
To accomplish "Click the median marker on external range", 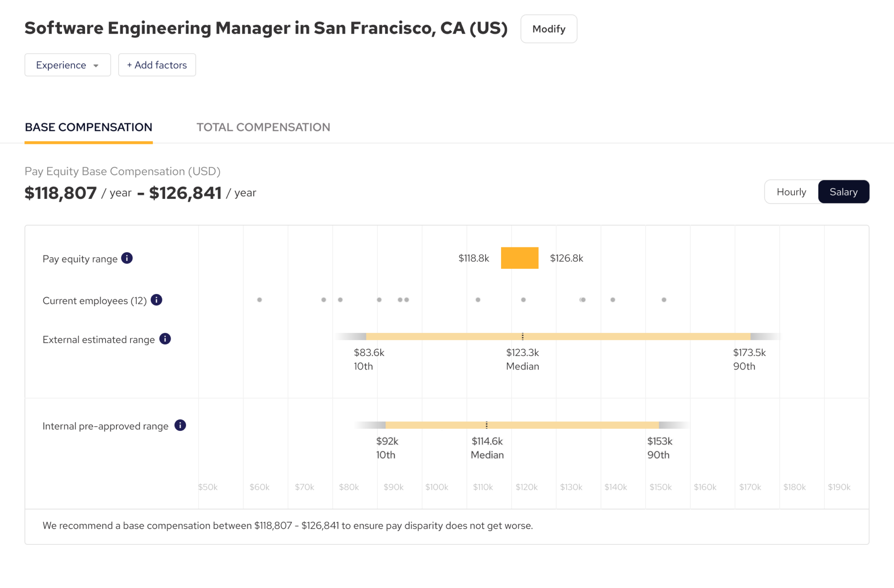I will 523,336.
